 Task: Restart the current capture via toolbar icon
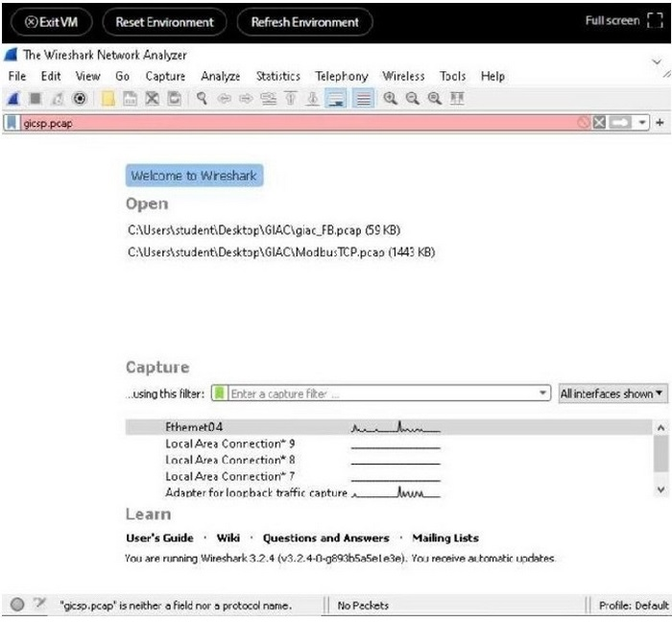[x=57, y=99]
